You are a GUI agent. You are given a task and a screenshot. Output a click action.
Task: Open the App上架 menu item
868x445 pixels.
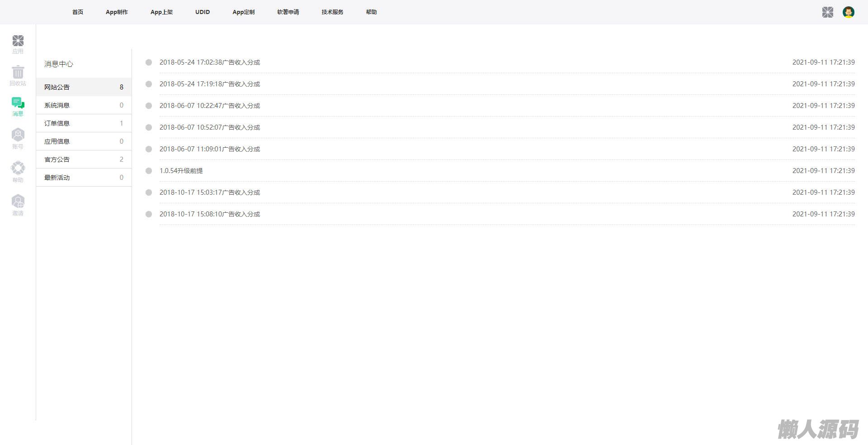tap(161, 12)
